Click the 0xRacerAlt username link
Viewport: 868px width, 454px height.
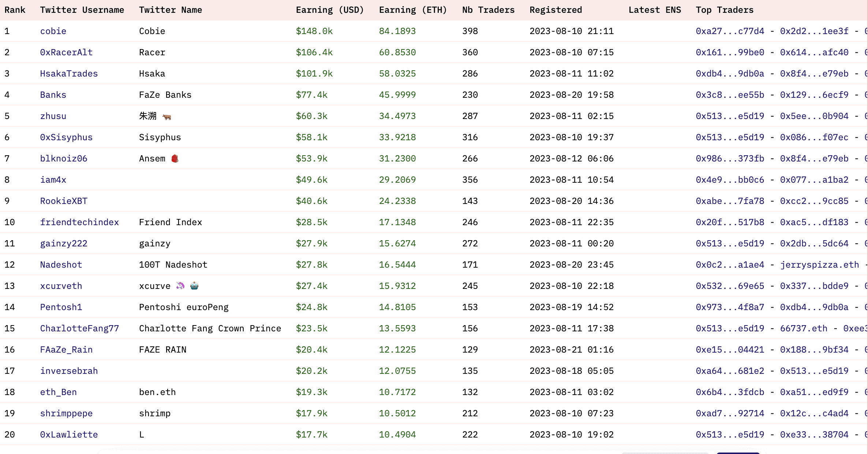66,52
